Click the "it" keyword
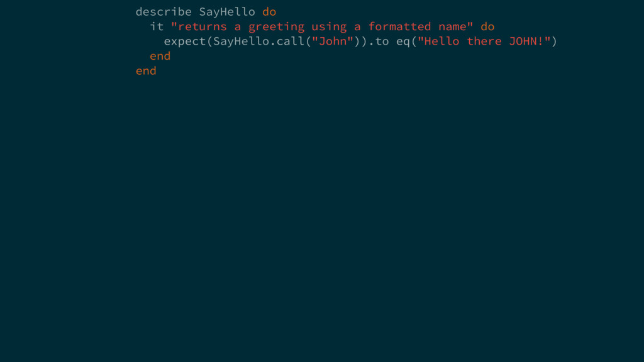The width and height of the screenshot is (644, 362). [x=157, y=26]
